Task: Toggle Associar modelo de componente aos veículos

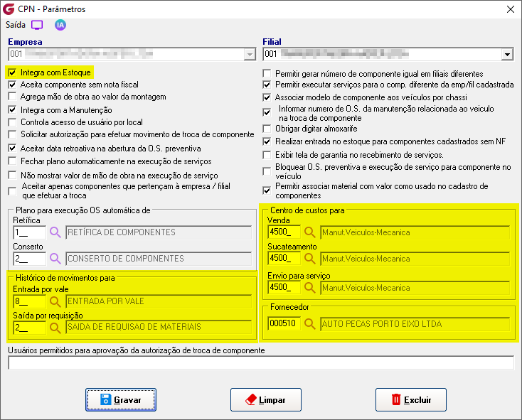Action: point(267,97)
